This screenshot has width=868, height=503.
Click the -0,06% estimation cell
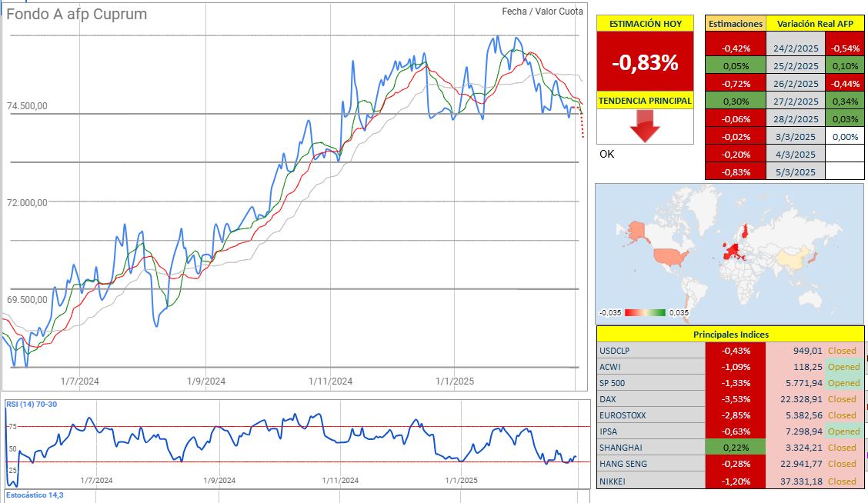point(736,119)
